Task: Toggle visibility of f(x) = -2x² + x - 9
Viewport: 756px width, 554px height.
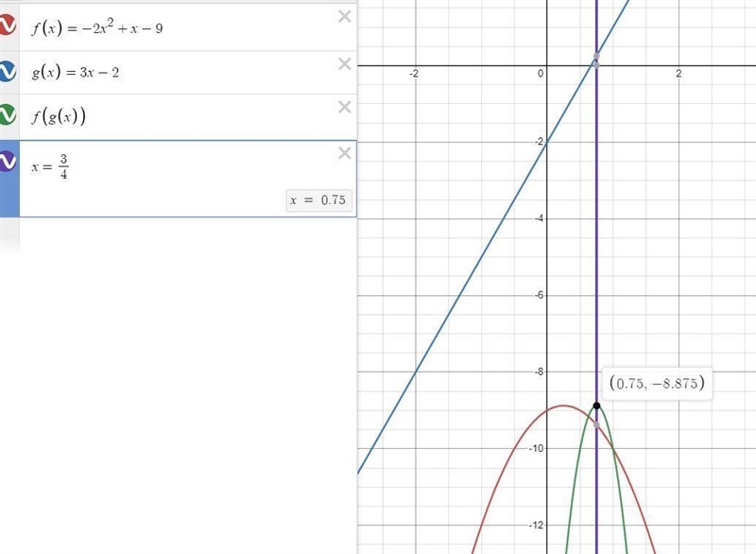Action: click(x=7, y=25)
